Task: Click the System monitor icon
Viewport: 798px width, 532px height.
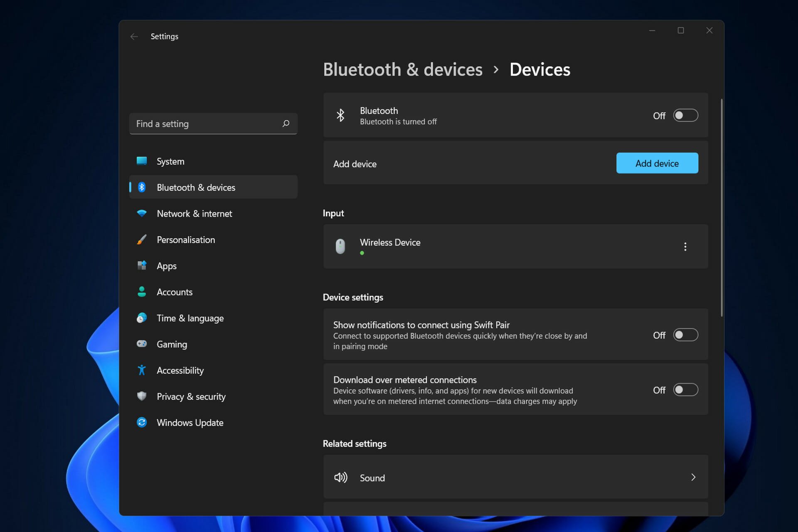Action: pyautogui.click(x=142, y=161)
